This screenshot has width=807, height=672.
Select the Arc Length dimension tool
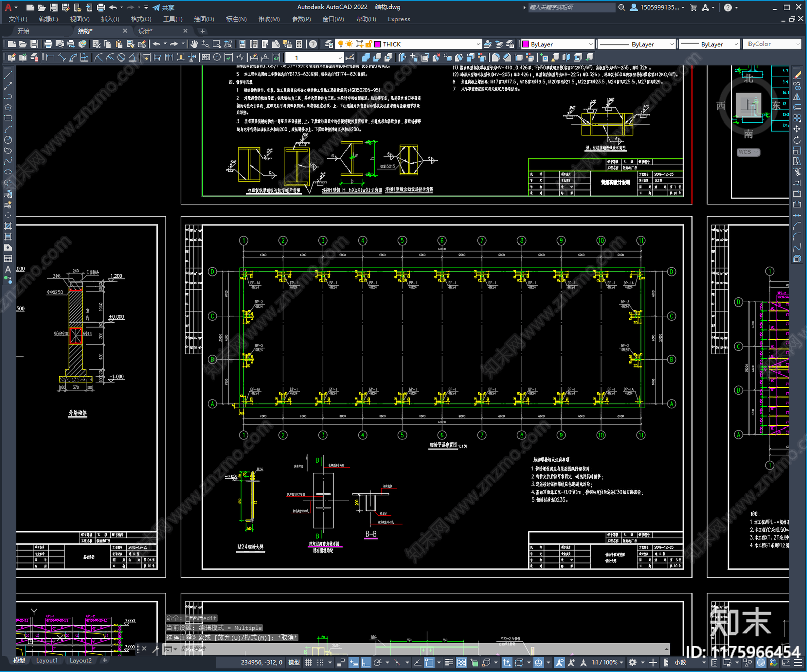73,57
